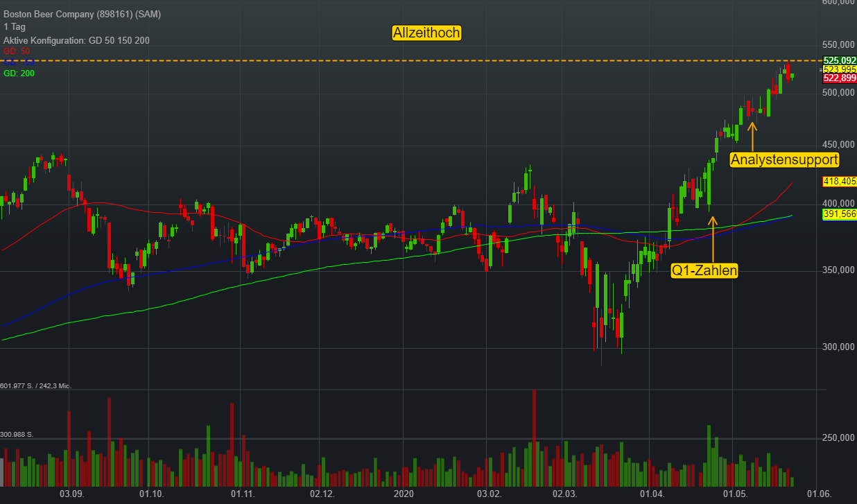
Task: Click the 01.06. date label
Action: point(819,494)
